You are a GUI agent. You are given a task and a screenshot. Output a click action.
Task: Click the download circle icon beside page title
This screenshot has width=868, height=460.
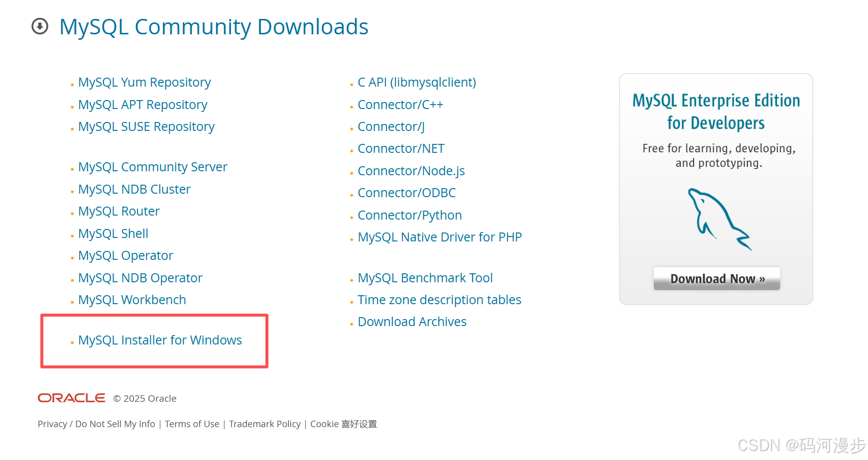(x=40, y=26)
